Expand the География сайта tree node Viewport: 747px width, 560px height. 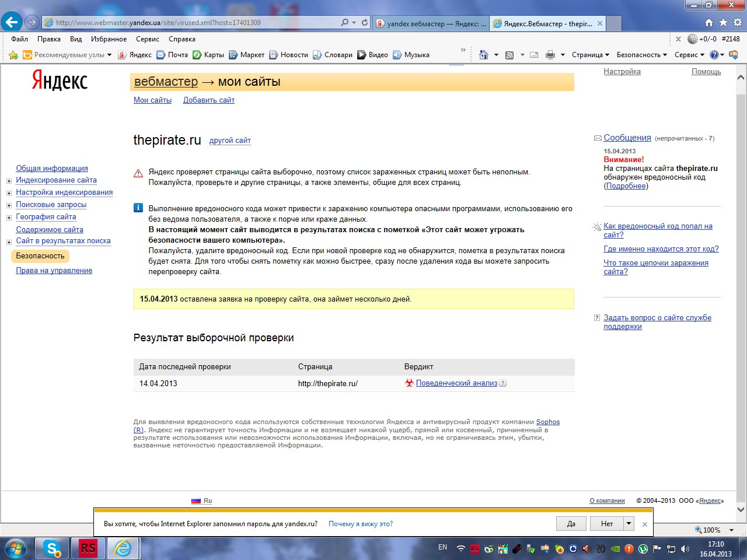(9, 218)
